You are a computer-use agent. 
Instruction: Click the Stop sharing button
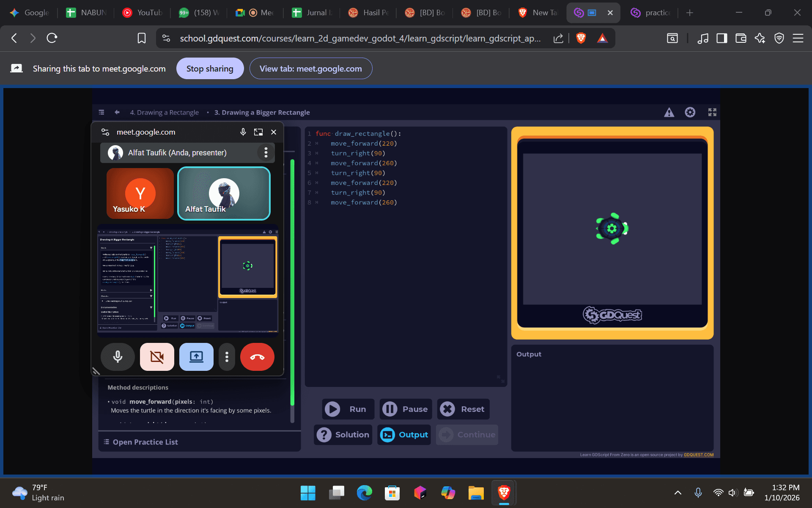point(210,69)
